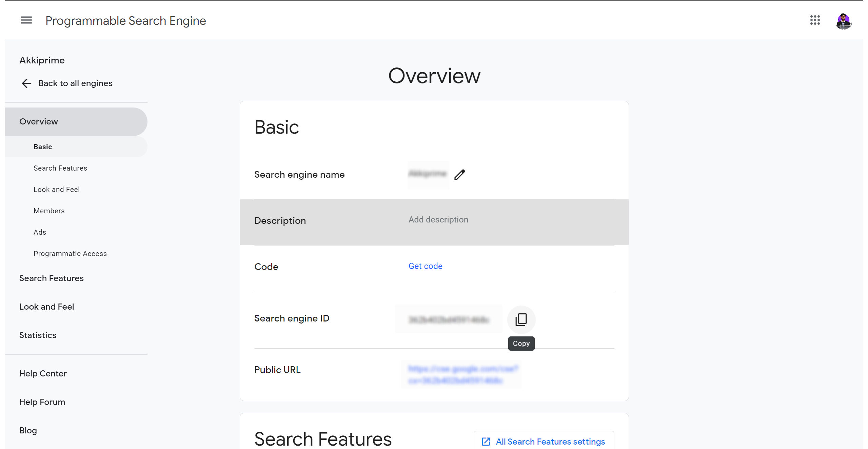Expand the Statistics section
The width and height of the screenshot is (868, 449).
[38, 334]
